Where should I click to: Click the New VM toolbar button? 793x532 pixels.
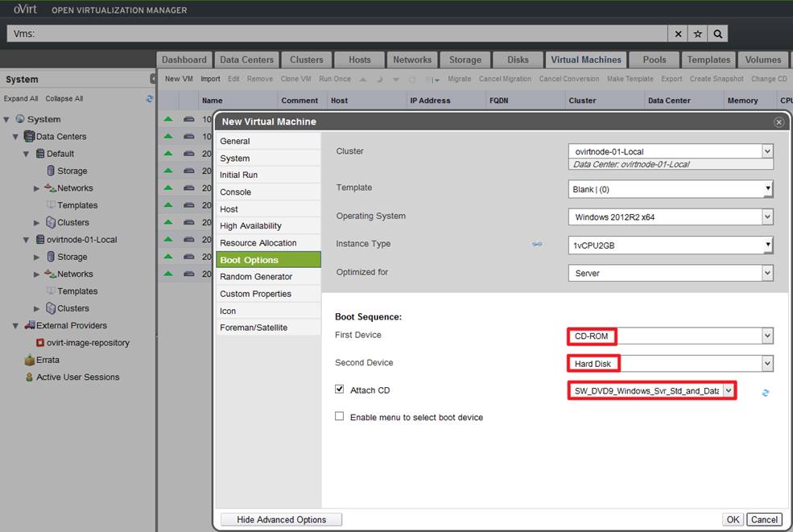(x=179, y=79)
